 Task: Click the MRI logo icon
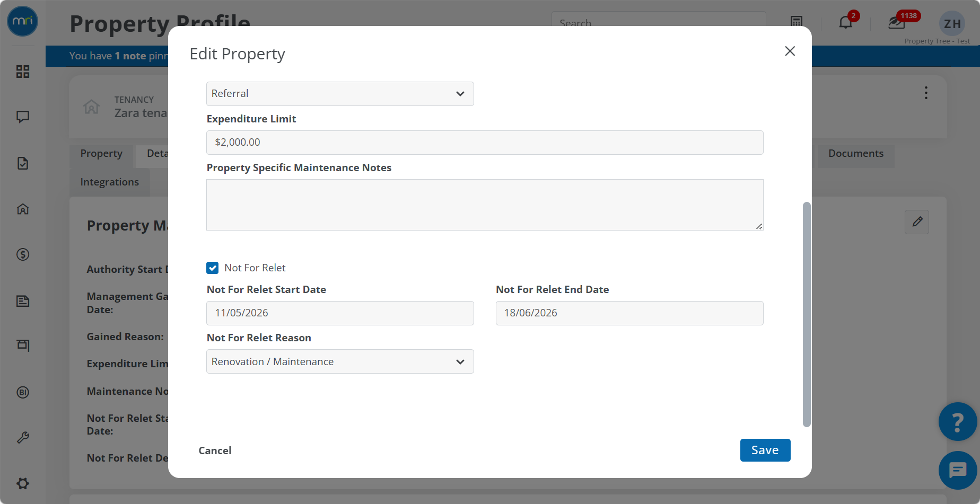[x=22, y=21]
